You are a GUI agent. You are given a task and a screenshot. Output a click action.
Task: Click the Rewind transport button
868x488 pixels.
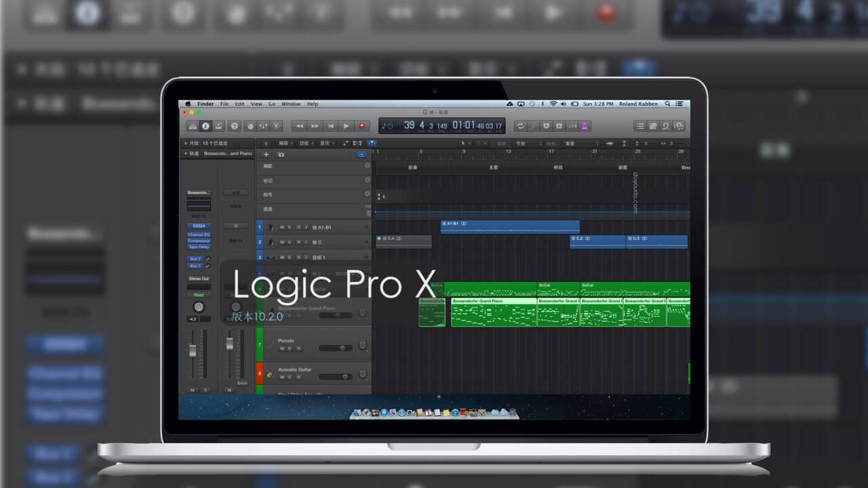[x=299, y=126]
